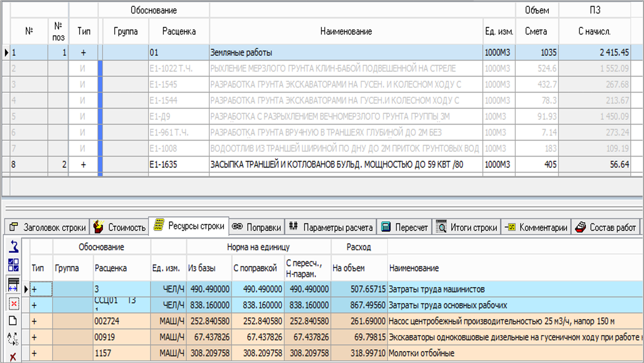Switch to Параметры расчета tab
Viewport: 644px width, 363px height.
pyautogui.click(x=331, y=227)
